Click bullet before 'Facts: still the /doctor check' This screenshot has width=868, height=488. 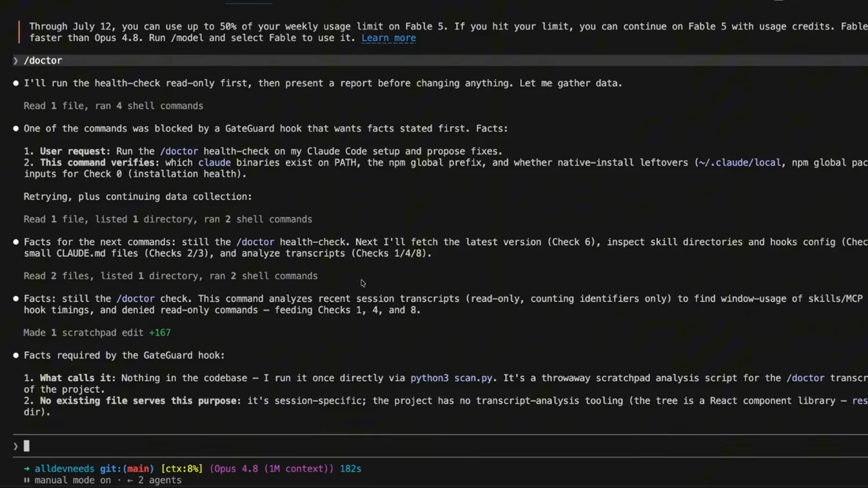[16, 299]
